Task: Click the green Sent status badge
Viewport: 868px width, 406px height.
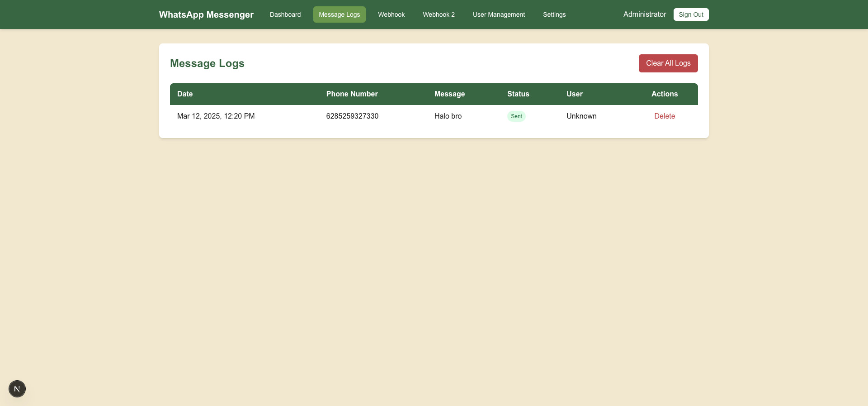Action: 516,116
